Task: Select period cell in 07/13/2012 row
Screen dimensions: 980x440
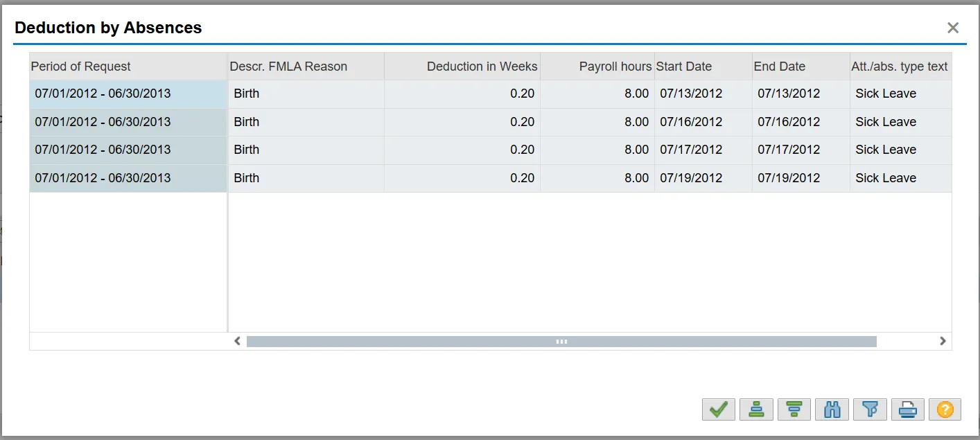Action: pos(128,94)
